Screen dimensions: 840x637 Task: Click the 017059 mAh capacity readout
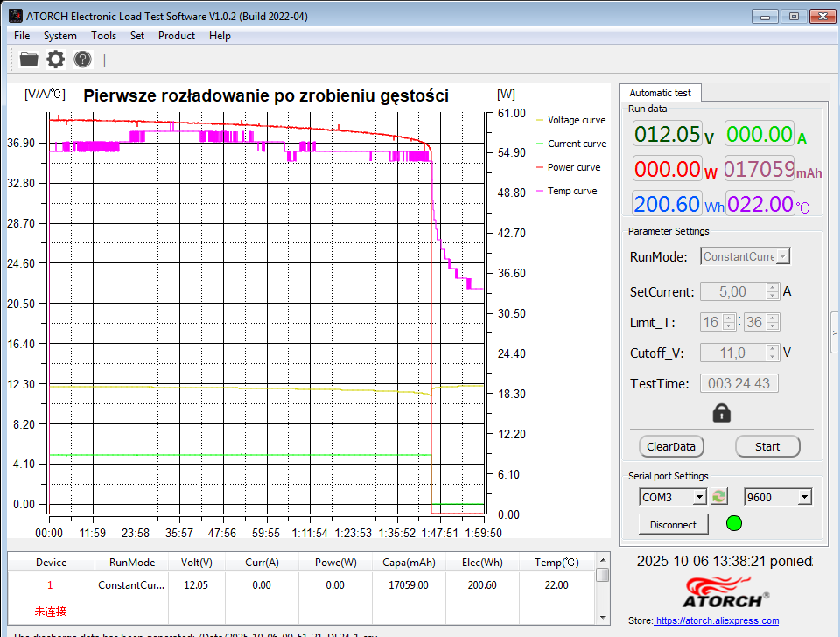coord(759,169)
